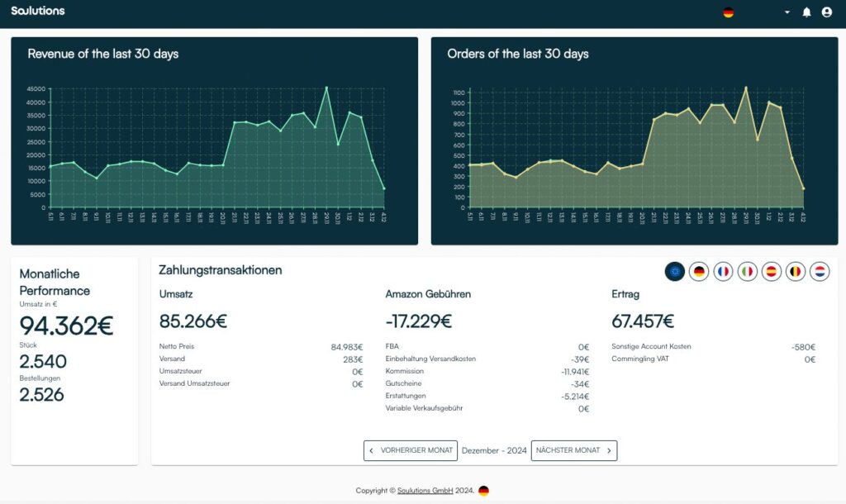This screenshot has height=504, width=846.
Task: Filter transactions by Belgium flag
Action: click(796, 271)
